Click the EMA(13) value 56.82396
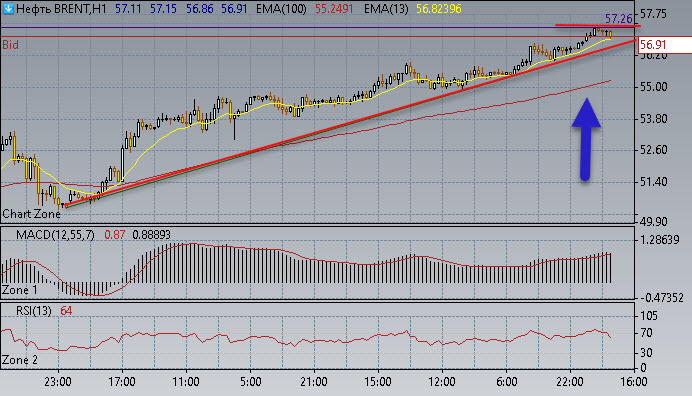The image size is (692, 396). click(439, 9)
